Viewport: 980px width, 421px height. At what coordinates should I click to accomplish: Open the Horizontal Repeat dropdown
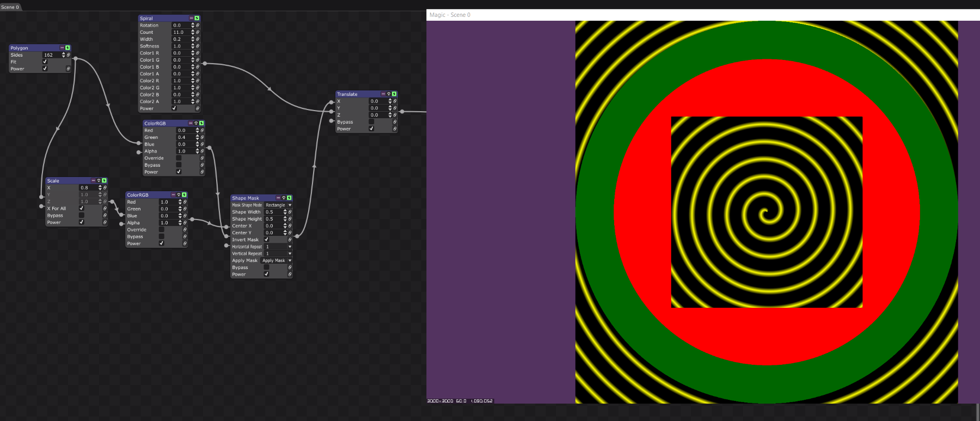pos(278,247)
